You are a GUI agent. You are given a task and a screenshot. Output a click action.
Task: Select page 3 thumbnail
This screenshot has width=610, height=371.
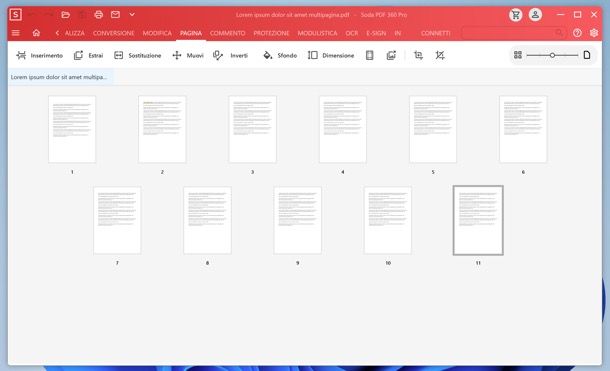pyautogui.click(x=252, y=129)
